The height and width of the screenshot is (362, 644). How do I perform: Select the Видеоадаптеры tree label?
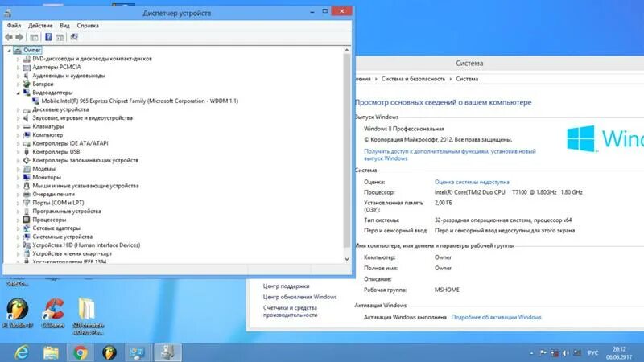click(x=52, y=93)
